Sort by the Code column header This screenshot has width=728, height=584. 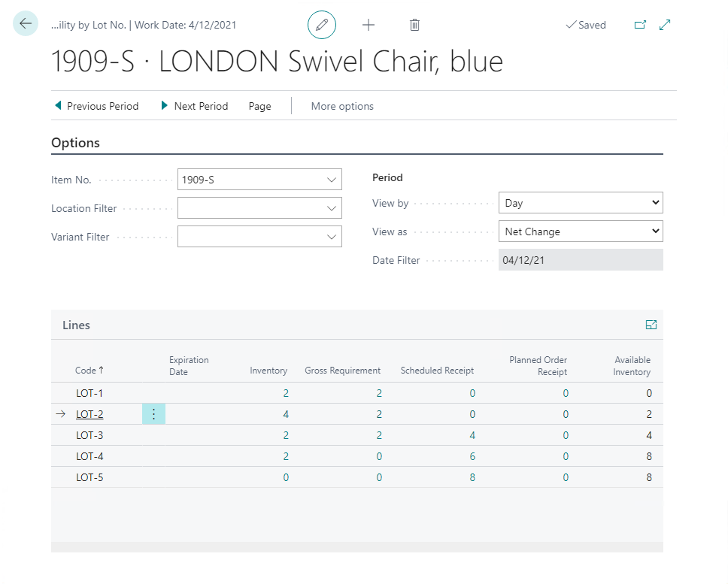click(x=89, y=370)
